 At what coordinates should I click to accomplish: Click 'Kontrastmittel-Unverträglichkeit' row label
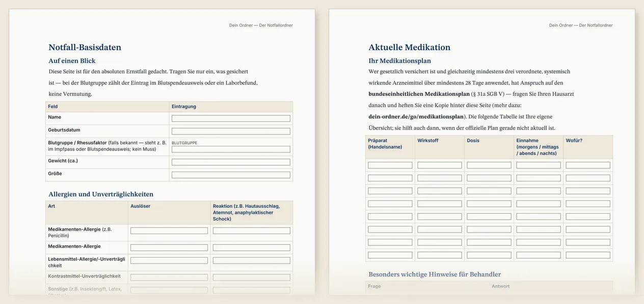tap(84, 276)
